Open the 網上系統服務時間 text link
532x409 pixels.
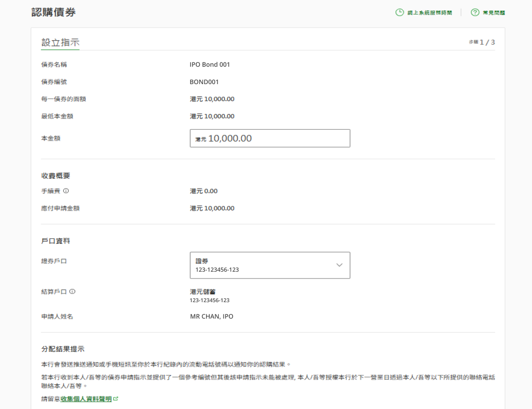[x=429, y=13]
